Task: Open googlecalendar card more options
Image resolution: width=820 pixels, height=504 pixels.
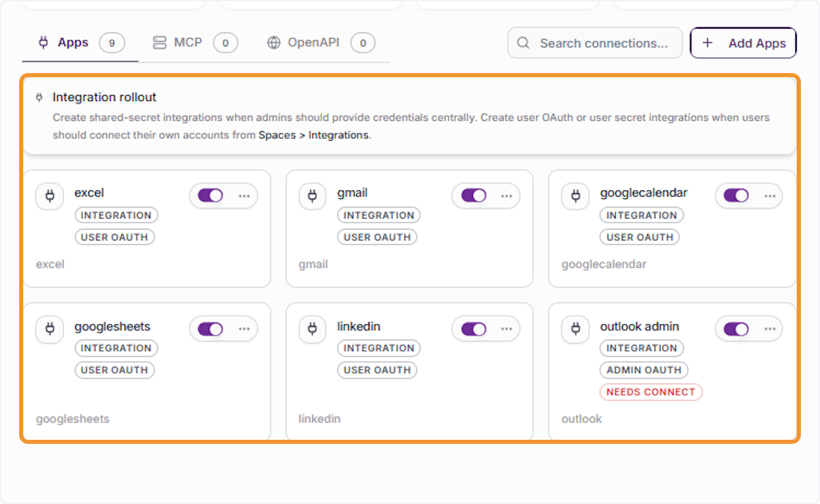Action: coord(770,196)
